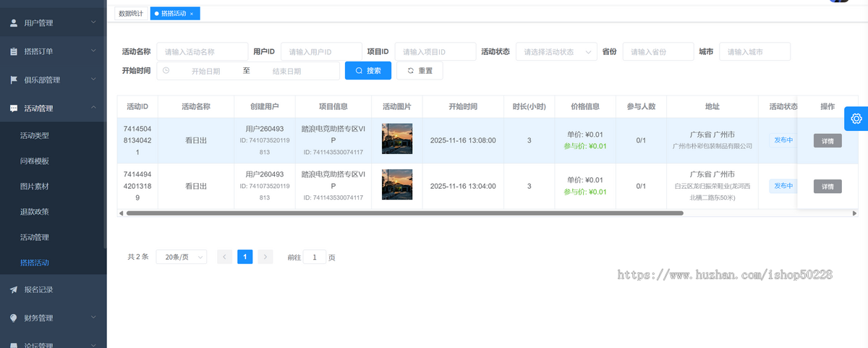Click the 俱乐部管理 flag icon

(x=14, y=80)
